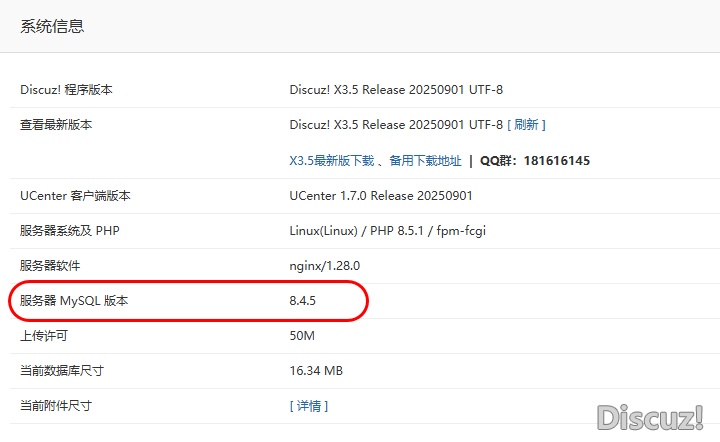720x442 pixels.
Task: Select the UCenter 客户端版本 label
Action: tap(75, 196)
